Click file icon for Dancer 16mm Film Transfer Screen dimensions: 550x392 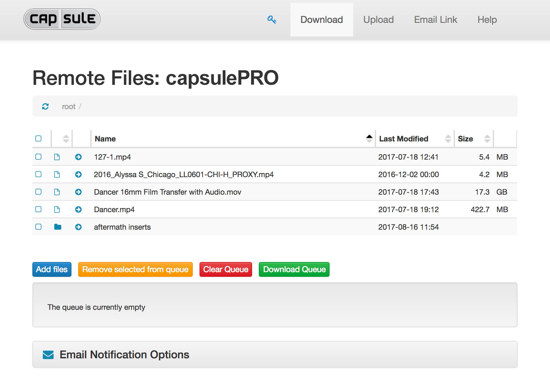(57, 192)
